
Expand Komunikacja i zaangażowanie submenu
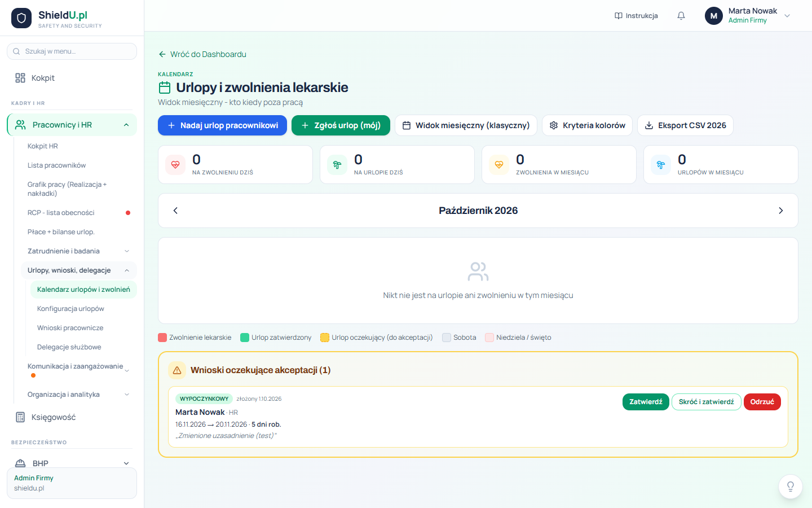pyautogui.click(x=127, y=370)
